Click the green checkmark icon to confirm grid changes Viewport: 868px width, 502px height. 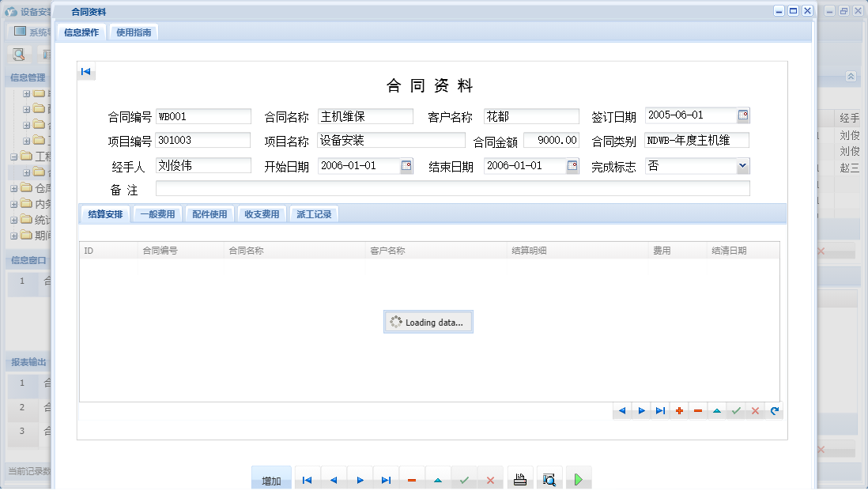[736, 410]
